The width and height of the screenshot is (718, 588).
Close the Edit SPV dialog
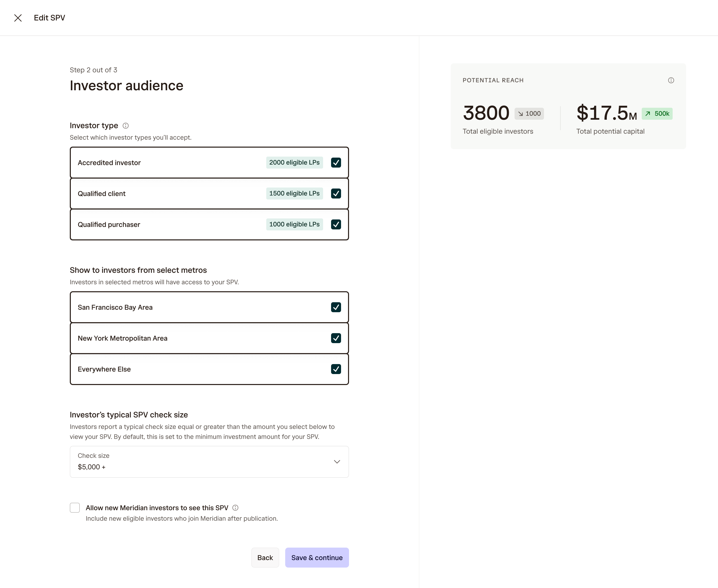(x=18, y=18)
